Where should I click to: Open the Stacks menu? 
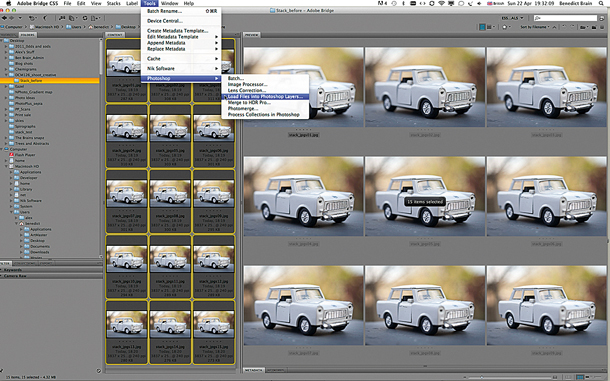pos(114,3)
